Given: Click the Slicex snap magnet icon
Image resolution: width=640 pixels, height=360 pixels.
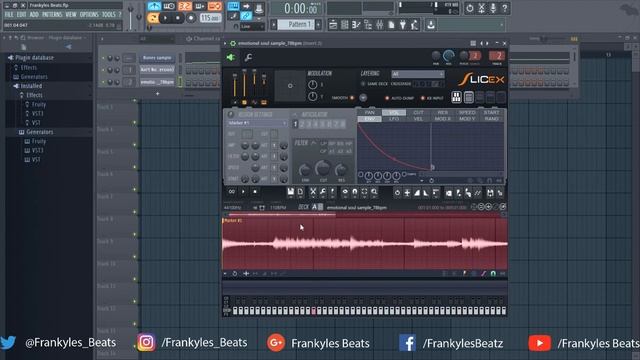Looking at the screenshot, I should tap(355, 192).
